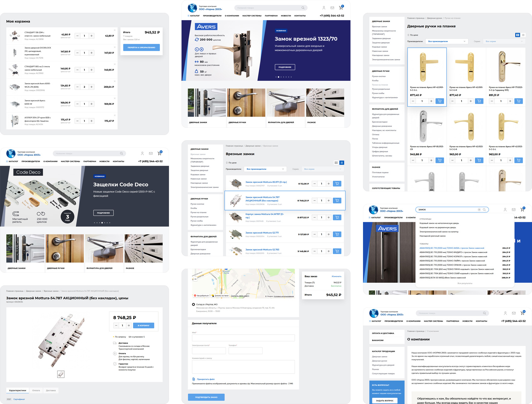This screenshot has height=404, width=532.
Task: Switch to list view on Дверные ручки на планке
Action: pyautogui.click(x=523, y=35)
